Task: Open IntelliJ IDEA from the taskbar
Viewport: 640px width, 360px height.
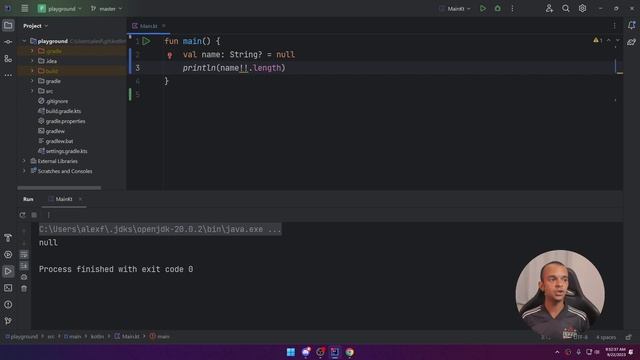Action: pos(335,352)
